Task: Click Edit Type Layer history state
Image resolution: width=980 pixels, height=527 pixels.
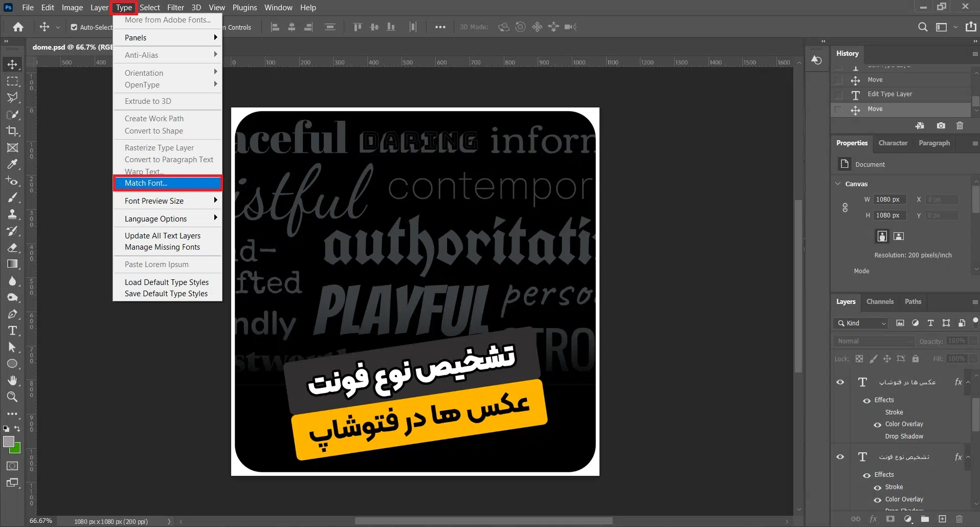Action: (x=889, y=94)
